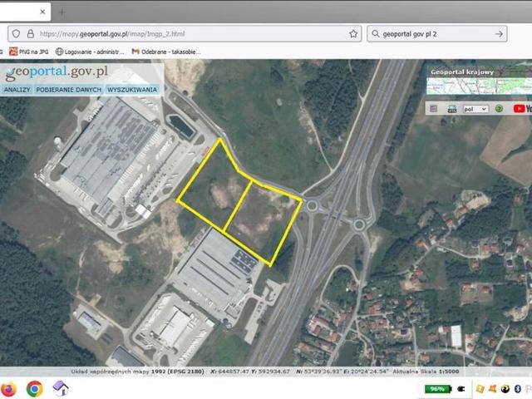Image resolution: width=532 pixels, height=399 pixels.
Task: Click the search go arrow button
Action: coord(499,34)
